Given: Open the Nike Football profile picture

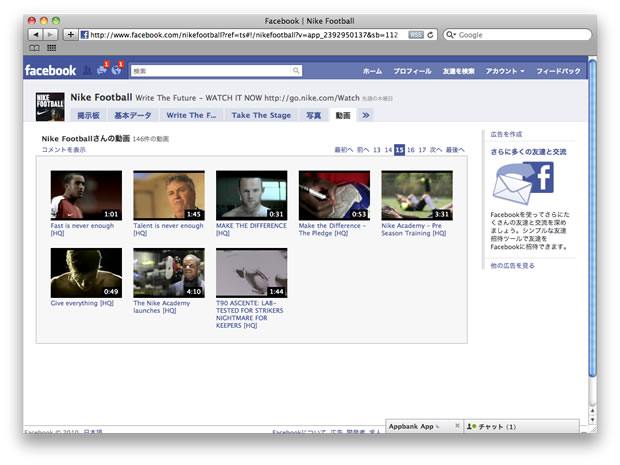Looking at the screenshot, I should (x=50, y=107).
